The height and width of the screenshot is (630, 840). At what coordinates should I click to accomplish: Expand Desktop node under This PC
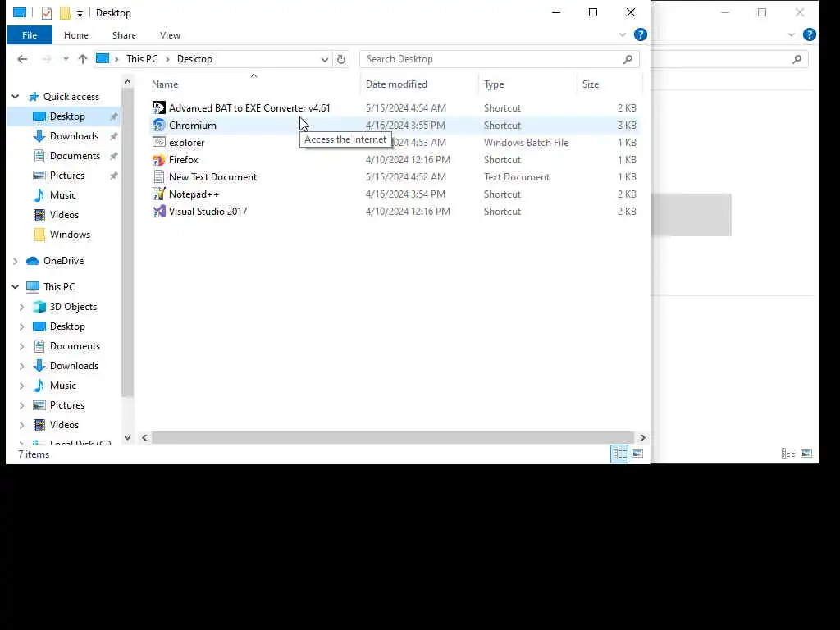[22, 326]
